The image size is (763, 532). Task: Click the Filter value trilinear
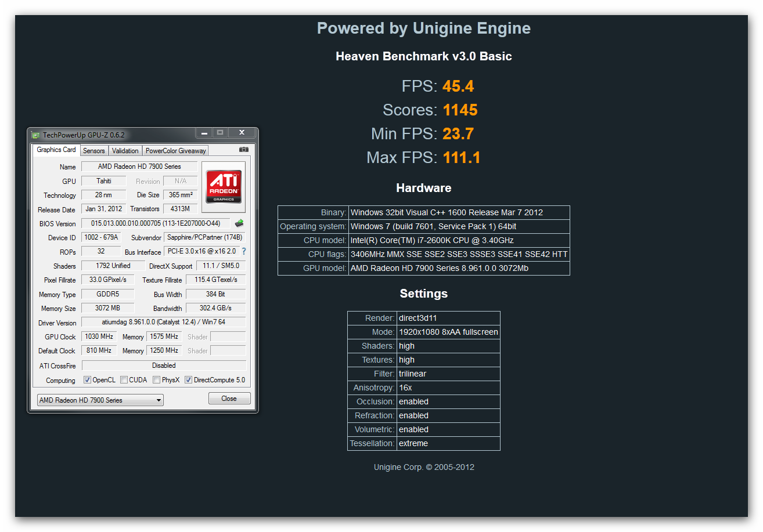coord(448,374)
